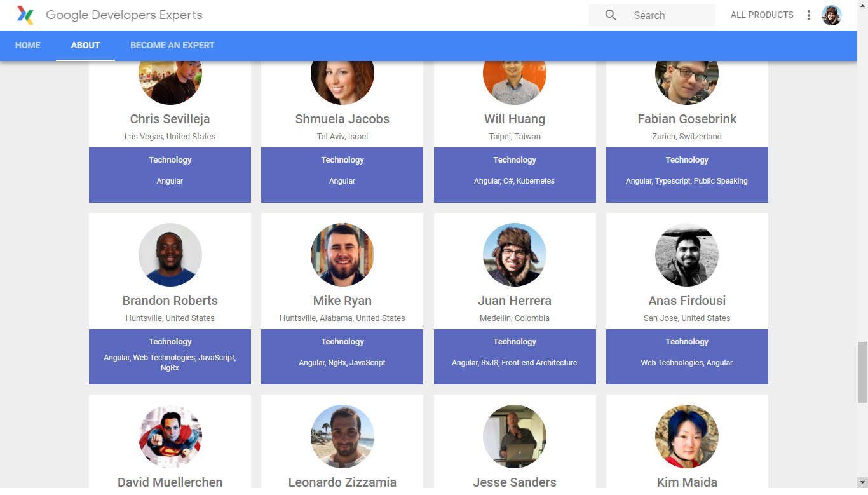The width and height of the screenshot is (868, 495).
Task: Click 'Las Vegas, United States' location text
Action: 170,136
